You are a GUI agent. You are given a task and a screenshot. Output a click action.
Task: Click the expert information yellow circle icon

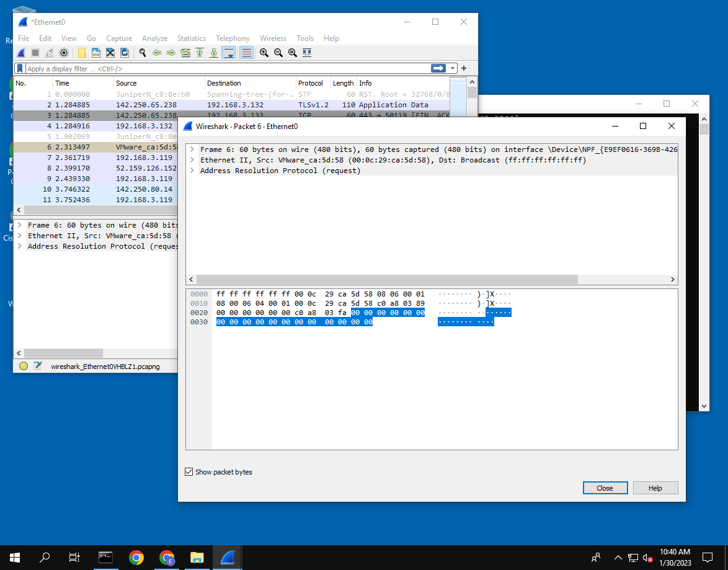click(24, 366)
